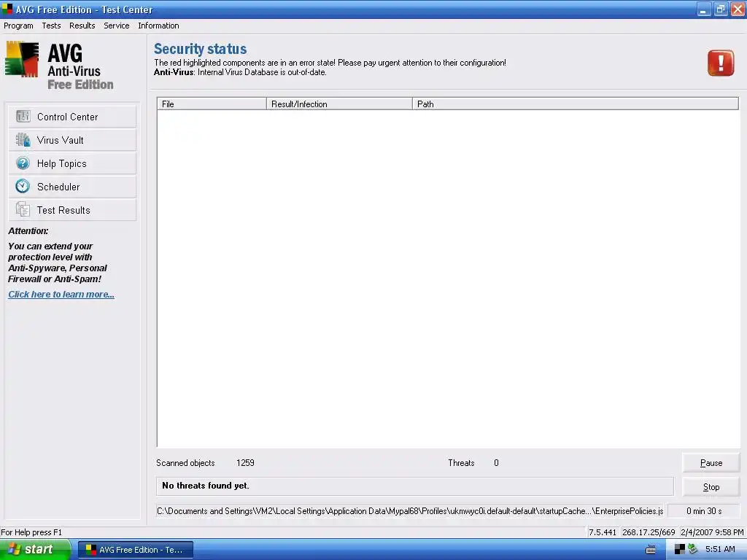
Task: Click the AVG icon in title bar
Action: (7, 9)
